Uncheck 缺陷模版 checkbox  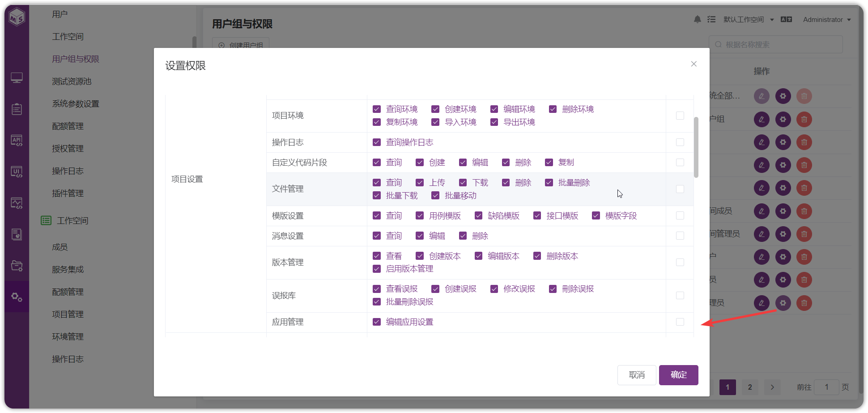click(x=478, y=215)
